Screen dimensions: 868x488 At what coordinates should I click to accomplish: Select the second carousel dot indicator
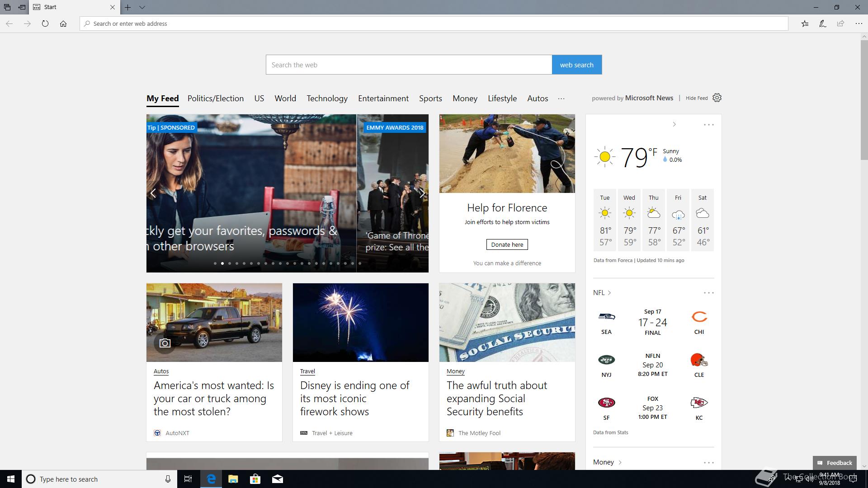click(222, 263)
